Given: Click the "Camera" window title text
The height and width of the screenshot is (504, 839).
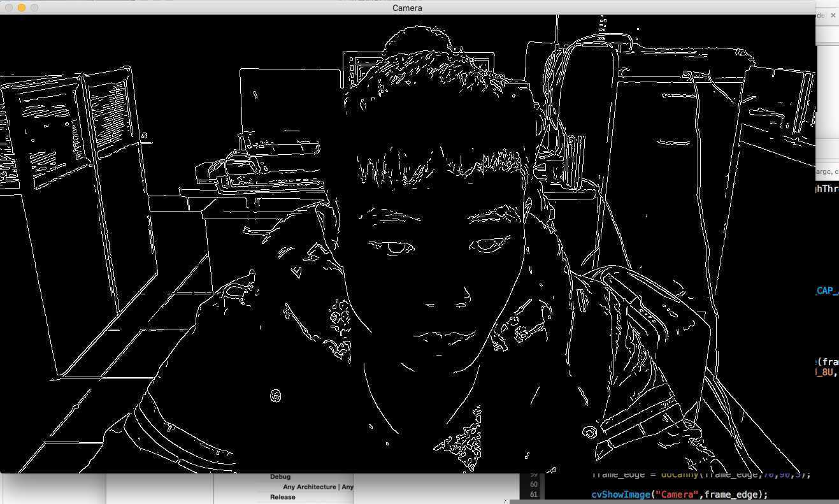Looking at the screenshot, I should [407, 8].
